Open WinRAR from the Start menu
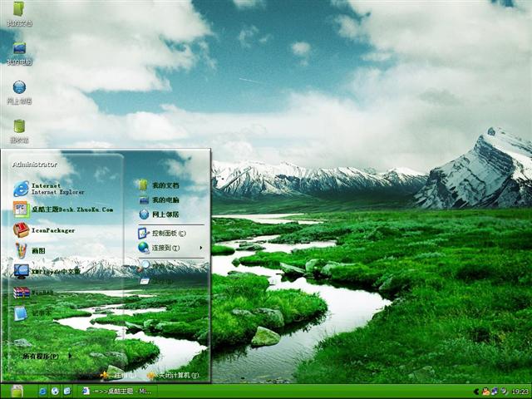Screen dimensions: 532x399 [x=34, y=292]
